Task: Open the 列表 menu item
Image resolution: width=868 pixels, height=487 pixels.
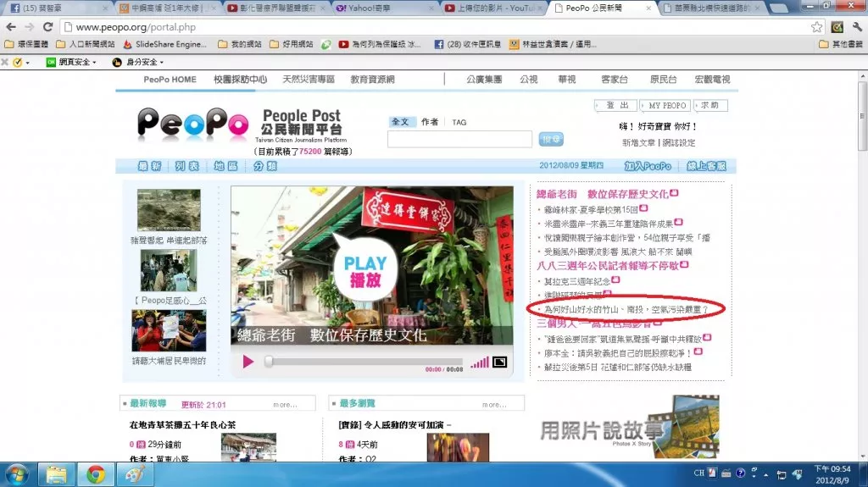Action: 187,166
